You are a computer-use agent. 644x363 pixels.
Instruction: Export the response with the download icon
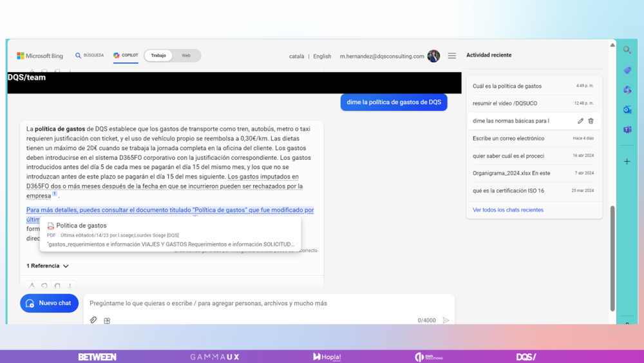(x=70, y=285)
